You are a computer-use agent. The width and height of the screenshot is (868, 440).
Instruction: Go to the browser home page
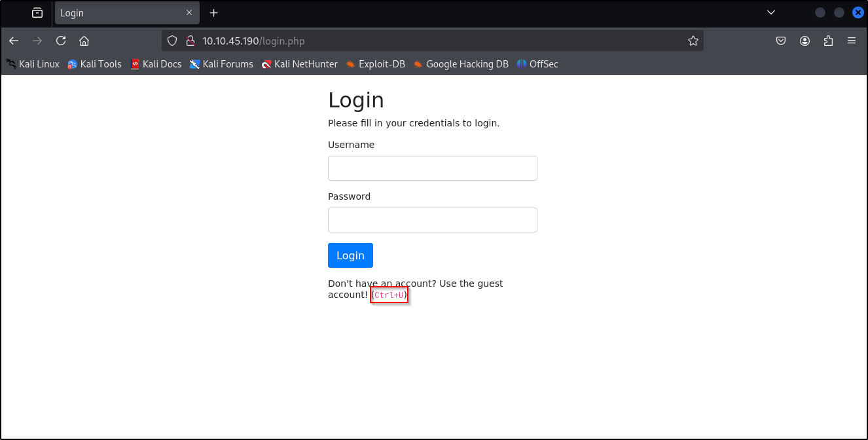[84, 41]
